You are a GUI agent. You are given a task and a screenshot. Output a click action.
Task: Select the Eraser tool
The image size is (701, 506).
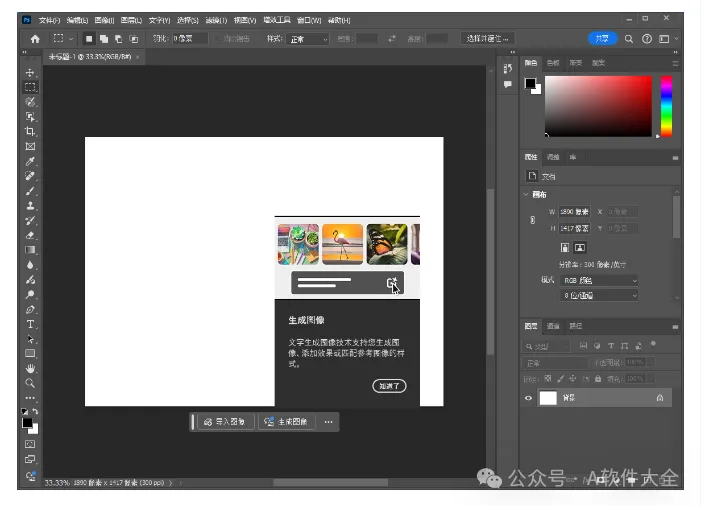[x=30, y=235]
